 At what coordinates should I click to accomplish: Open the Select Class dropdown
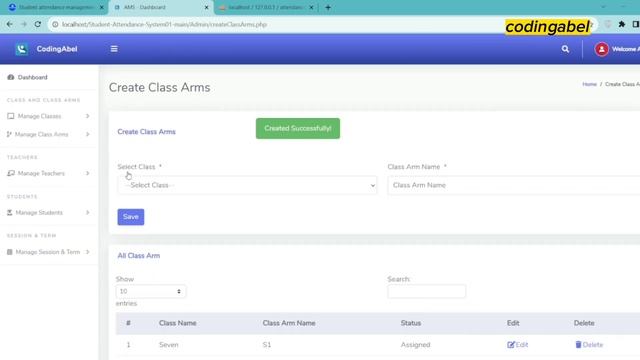[x=247, y=185]
